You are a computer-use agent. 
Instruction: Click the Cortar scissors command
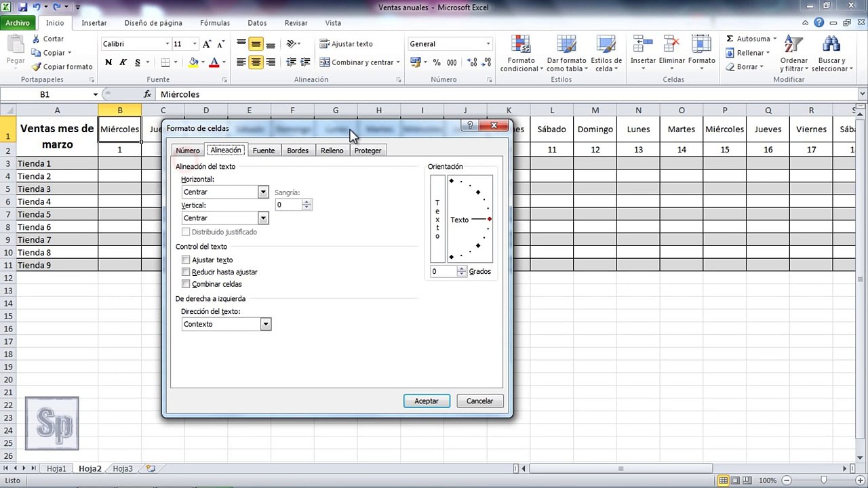pos(47,39)
